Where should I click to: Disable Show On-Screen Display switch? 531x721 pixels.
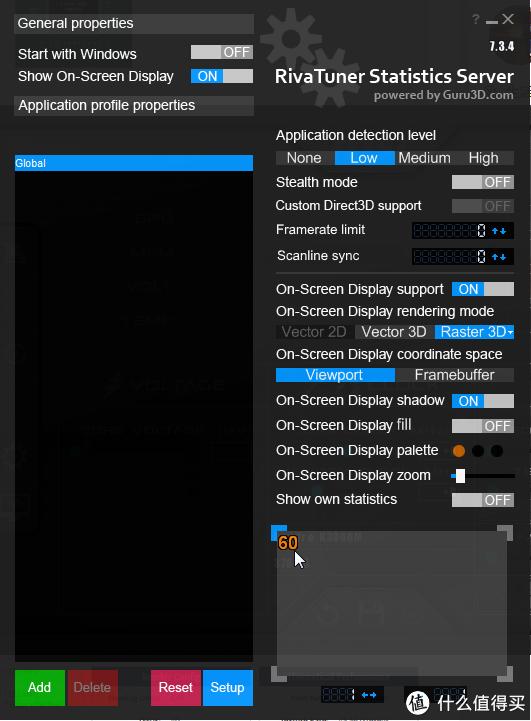222,76
